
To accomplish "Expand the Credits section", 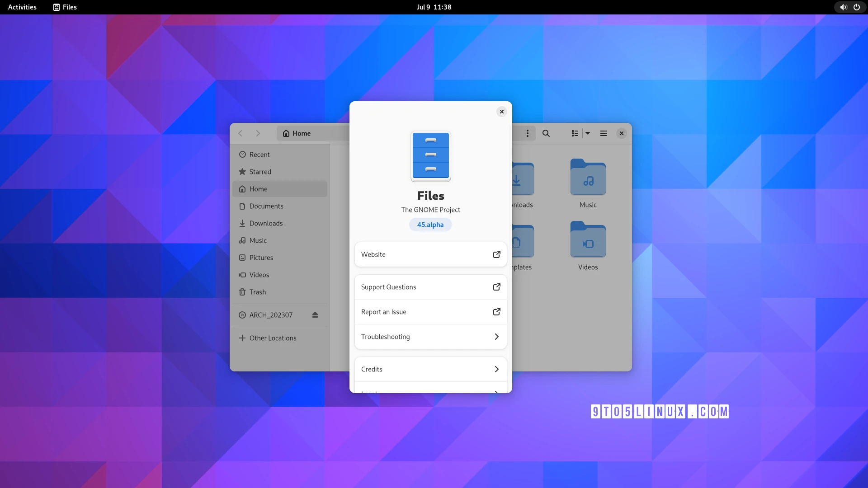I will point(430,369).
